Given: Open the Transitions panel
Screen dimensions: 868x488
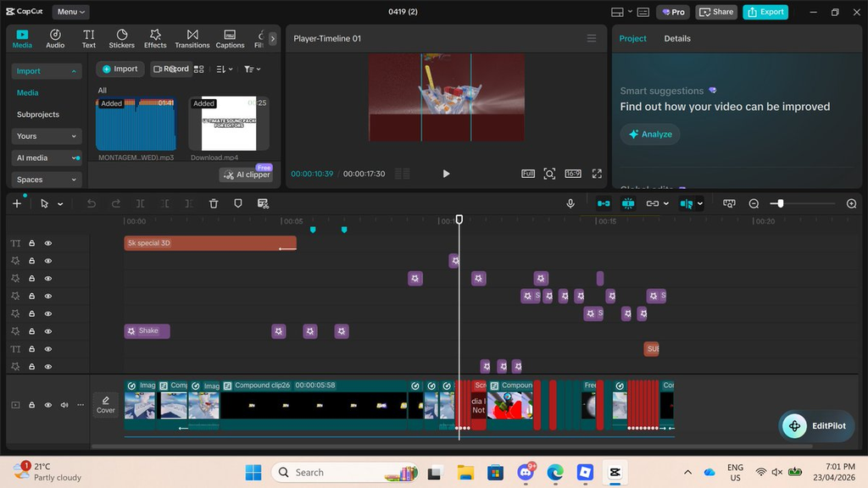Looking at the screenshot, I should click(192, 39).
